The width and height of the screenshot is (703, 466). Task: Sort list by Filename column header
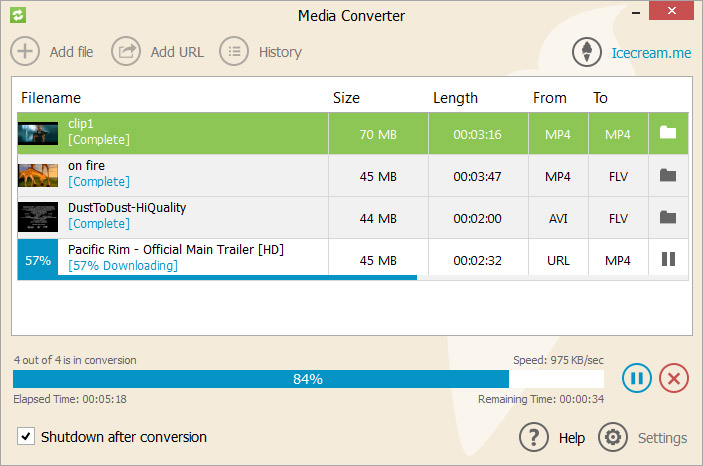pyautogui.click(x=50, y=98)
